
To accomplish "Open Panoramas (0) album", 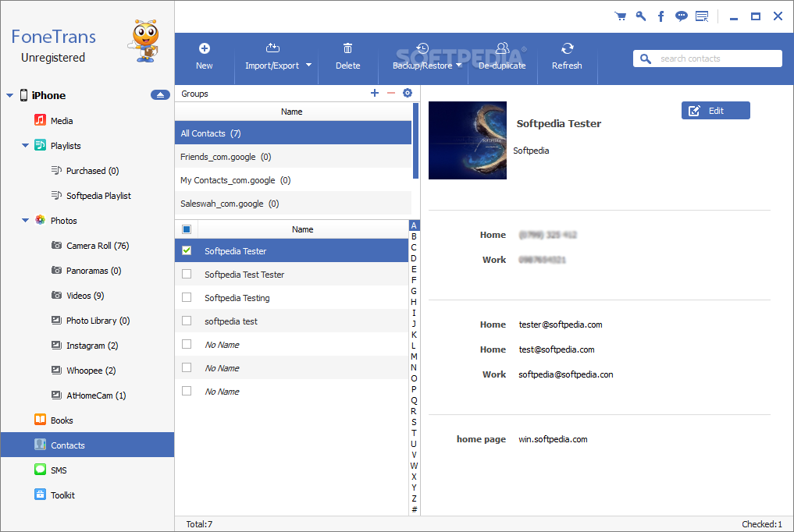I will (x=93, y=271).
